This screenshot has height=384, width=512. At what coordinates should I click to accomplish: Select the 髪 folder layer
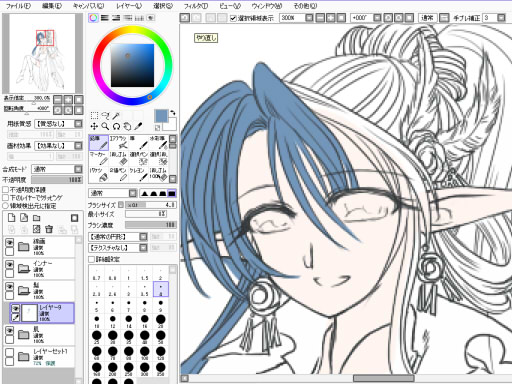coord(39,290)
